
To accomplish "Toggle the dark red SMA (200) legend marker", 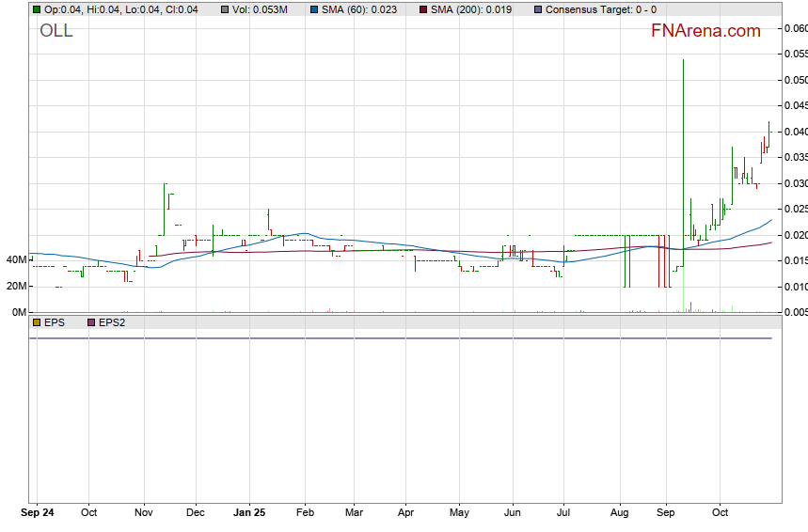I will (x=422, y=9).
